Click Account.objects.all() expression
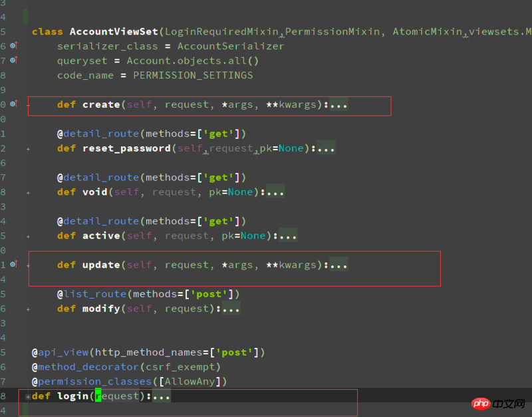 (193, 61)
